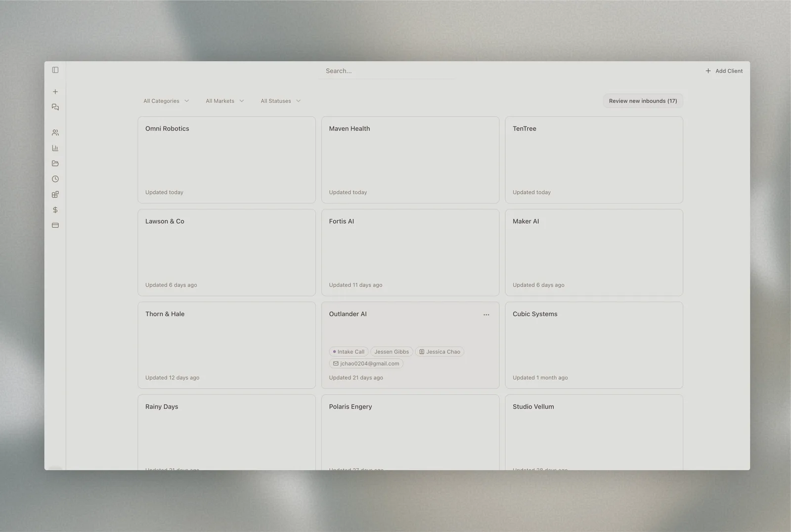Open the Fortis AI client card
The height and width of the screenshot is (532, 791).
[410, 252]
